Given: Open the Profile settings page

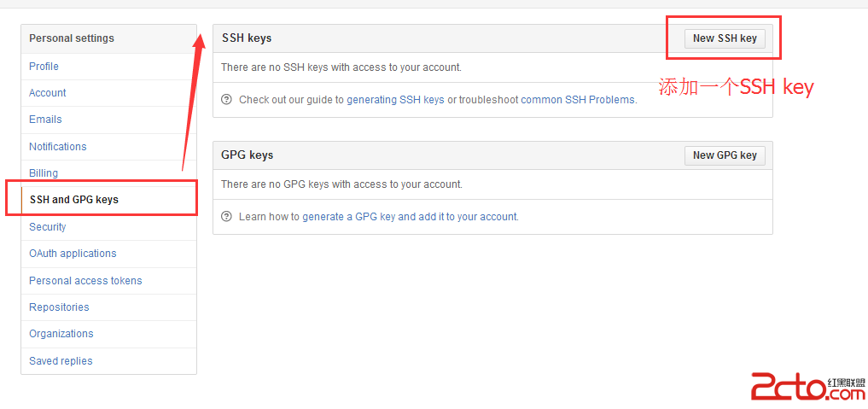Looking at the screenshot, I should (x=44, y=67).
